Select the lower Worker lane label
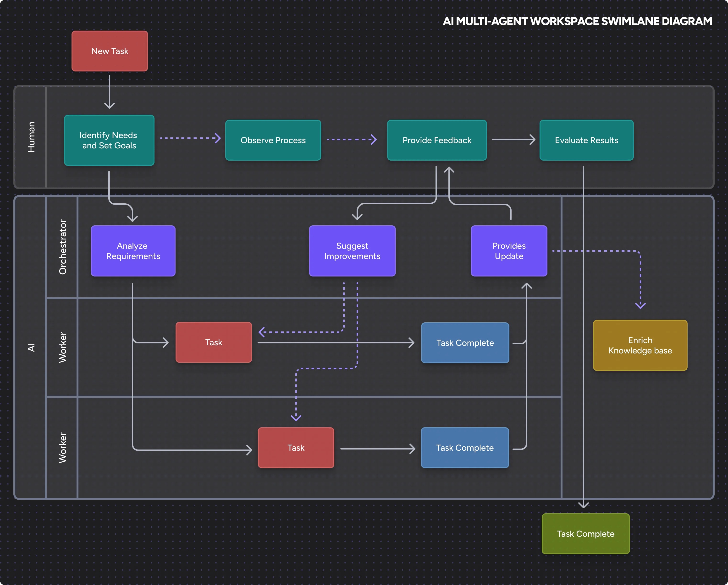Viewport: 728px width, 585px height. 63,448
